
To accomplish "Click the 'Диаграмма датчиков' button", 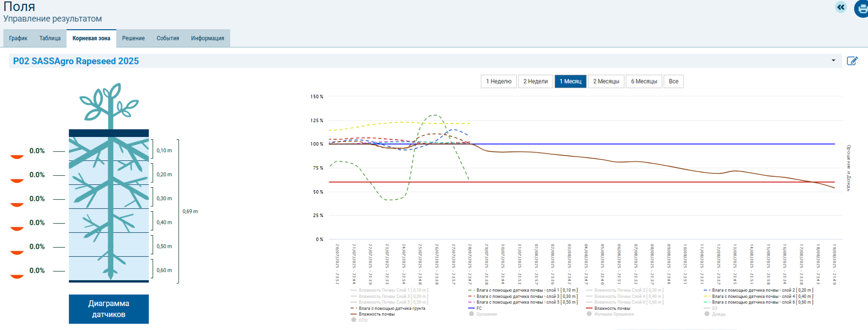I will coord(108,309).
